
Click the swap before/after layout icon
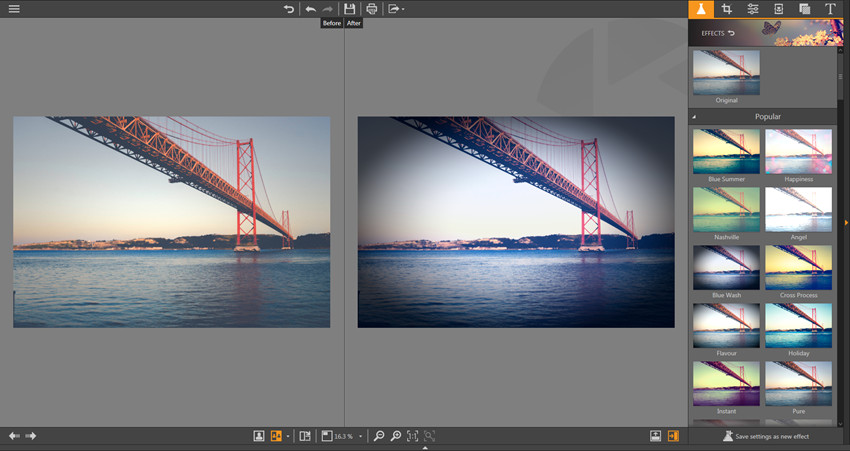305,436
